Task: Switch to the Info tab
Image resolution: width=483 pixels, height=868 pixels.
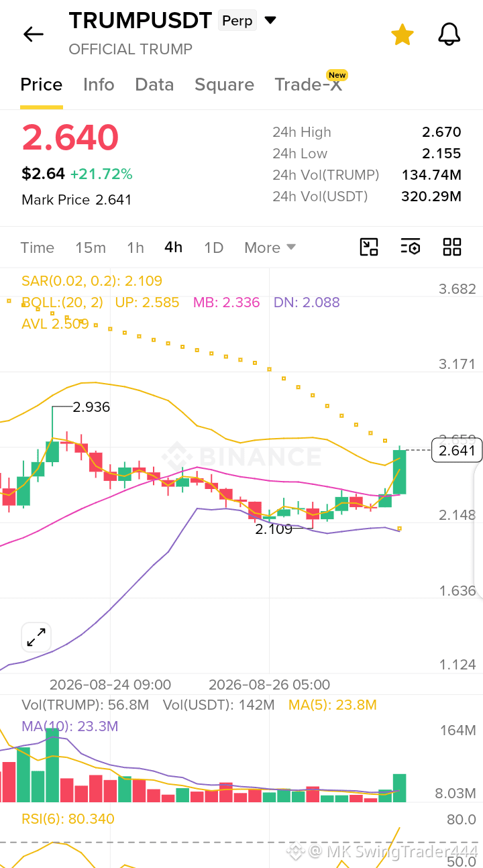Action: [99, 85]
